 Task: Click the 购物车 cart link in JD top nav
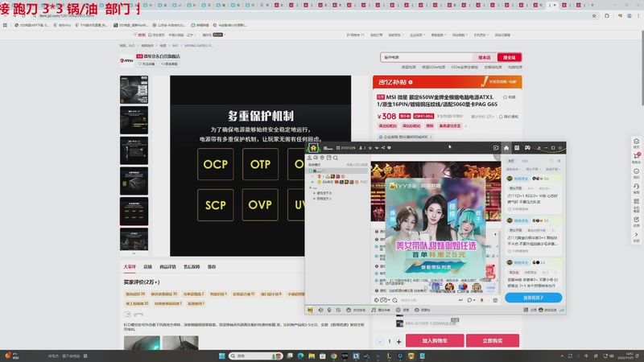coord(355,35)
